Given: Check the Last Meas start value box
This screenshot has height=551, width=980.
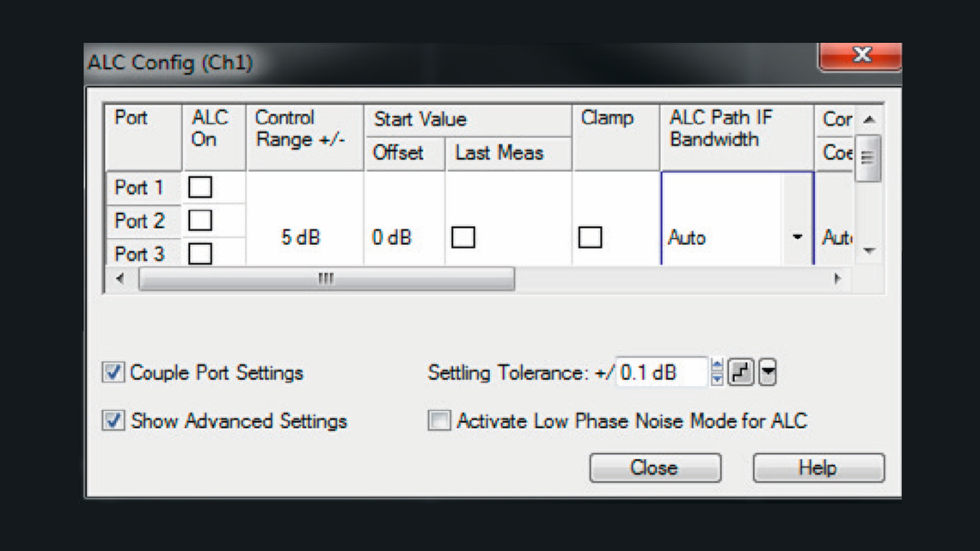Looking at the screenshot, I should 462,238.
